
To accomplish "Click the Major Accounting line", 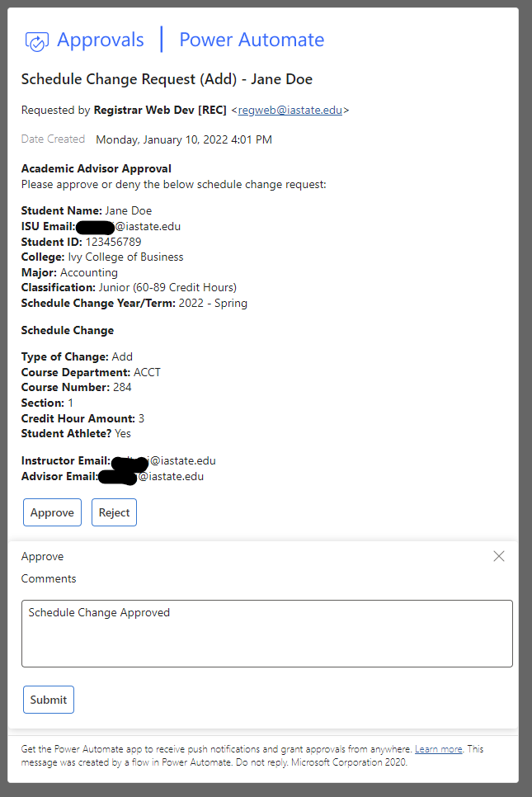I will click(x=69, y=273).
